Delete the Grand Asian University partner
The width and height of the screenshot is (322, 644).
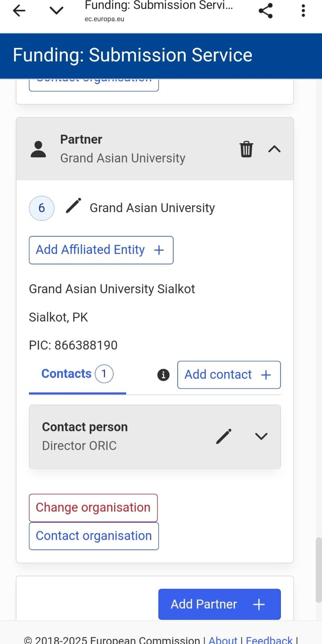246,149
